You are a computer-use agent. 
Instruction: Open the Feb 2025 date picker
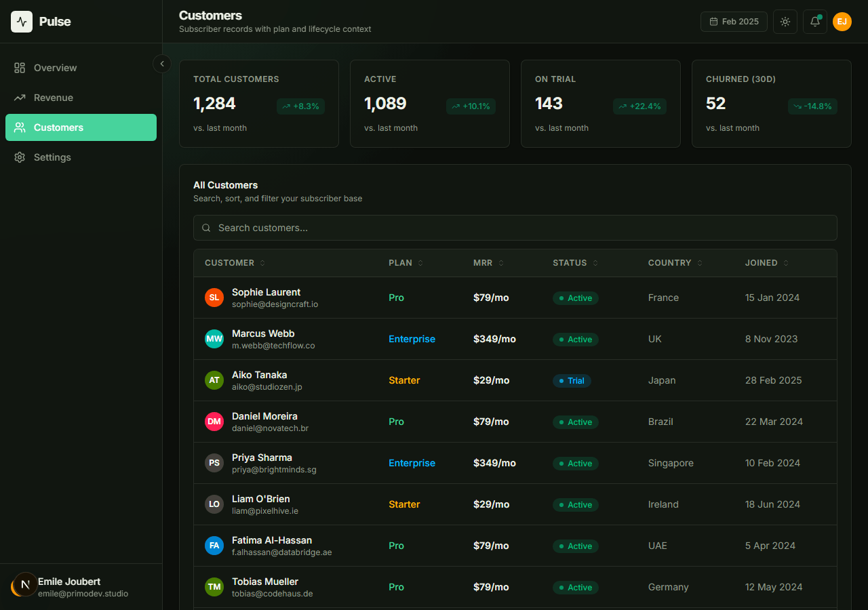[x=734, y=22]
